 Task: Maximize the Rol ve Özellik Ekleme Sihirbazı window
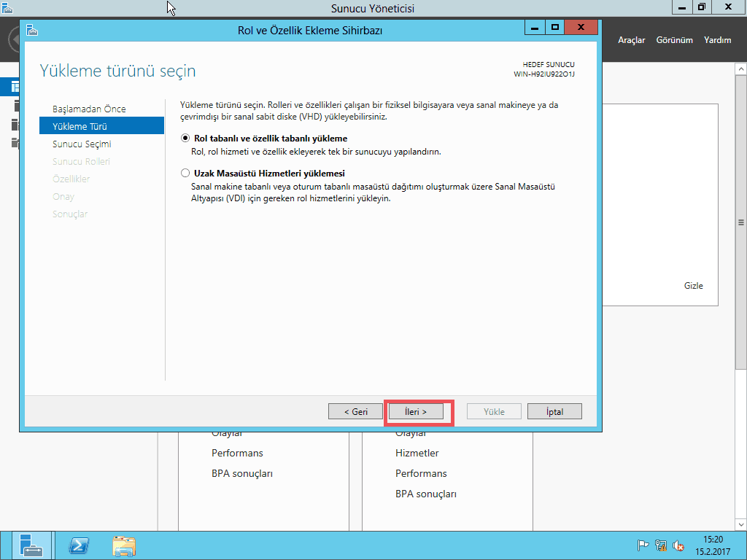(x=555, y=28)
